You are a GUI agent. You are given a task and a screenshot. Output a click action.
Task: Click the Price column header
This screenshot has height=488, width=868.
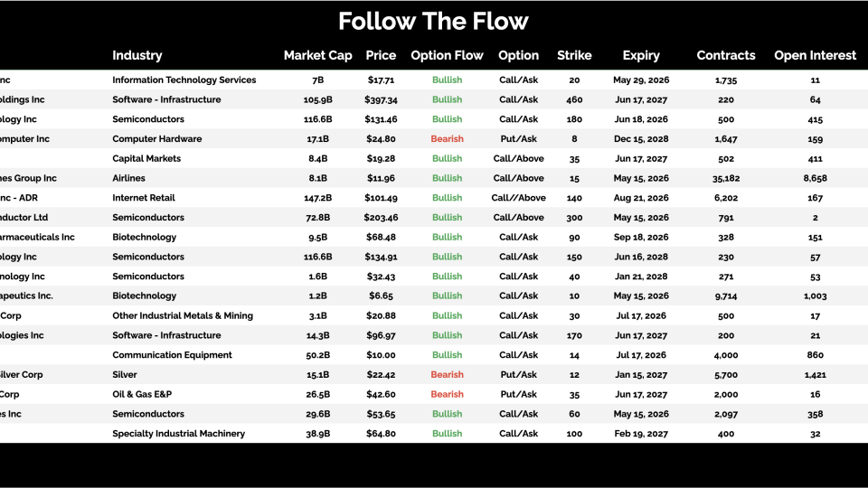[x=381, y=55]
